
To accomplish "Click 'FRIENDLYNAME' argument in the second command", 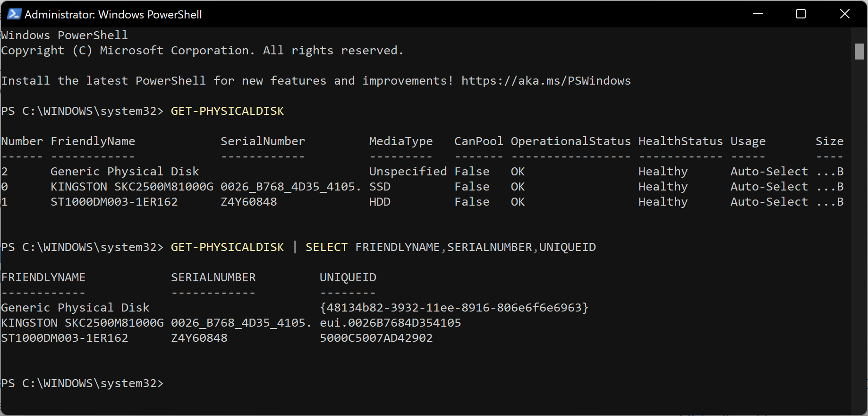I will click(398, 247).
